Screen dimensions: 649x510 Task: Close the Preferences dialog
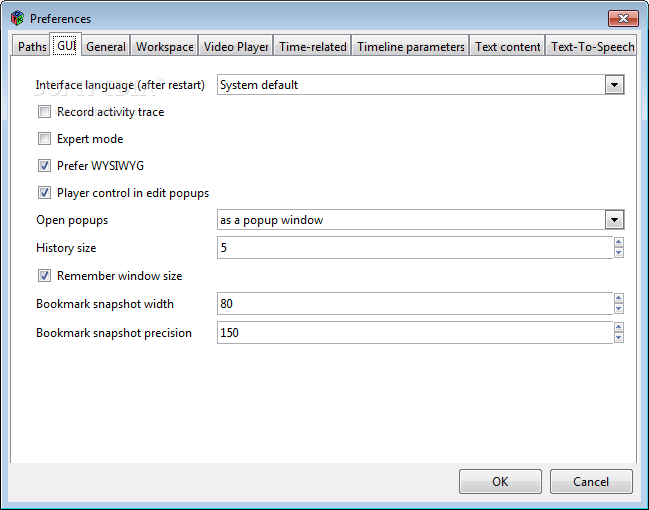point(623,18)
